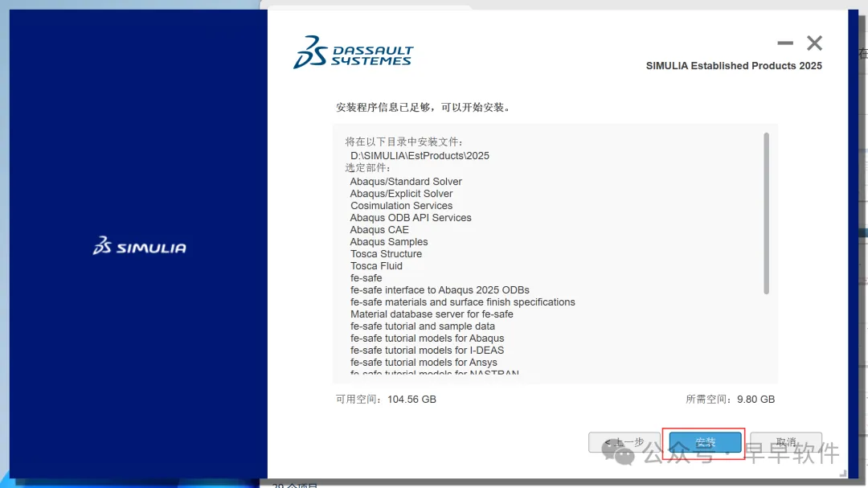
Task: Click Material database server for fe-safe
Action: pyautogui.click(x=432, y=314)
